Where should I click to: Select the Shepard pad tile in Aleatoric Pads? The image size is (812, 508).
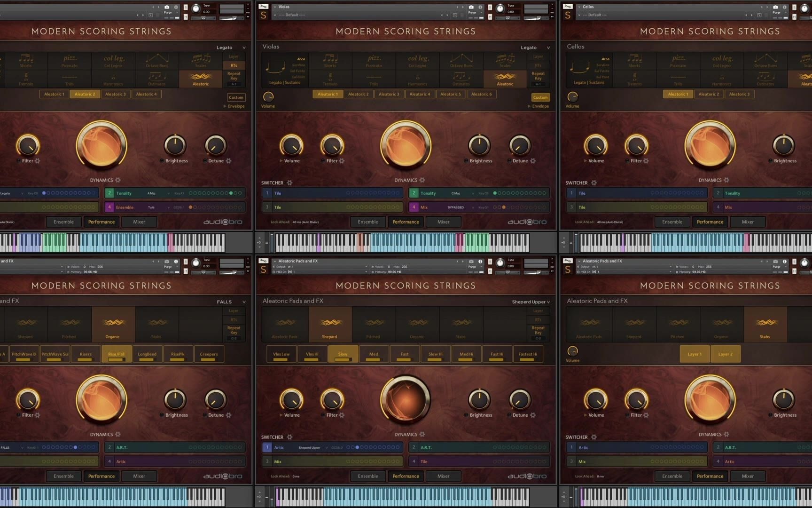[x=330, y=325]
